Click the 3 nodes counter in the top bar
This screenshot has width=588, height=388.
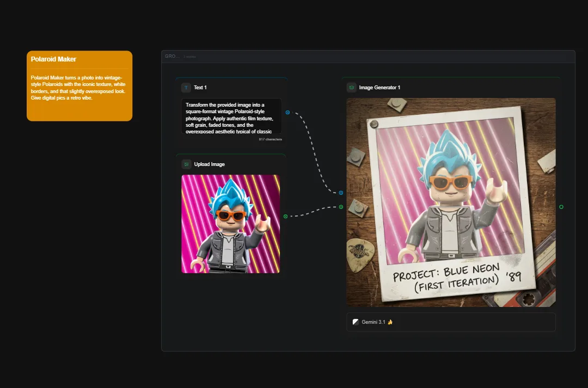(189, 57)
